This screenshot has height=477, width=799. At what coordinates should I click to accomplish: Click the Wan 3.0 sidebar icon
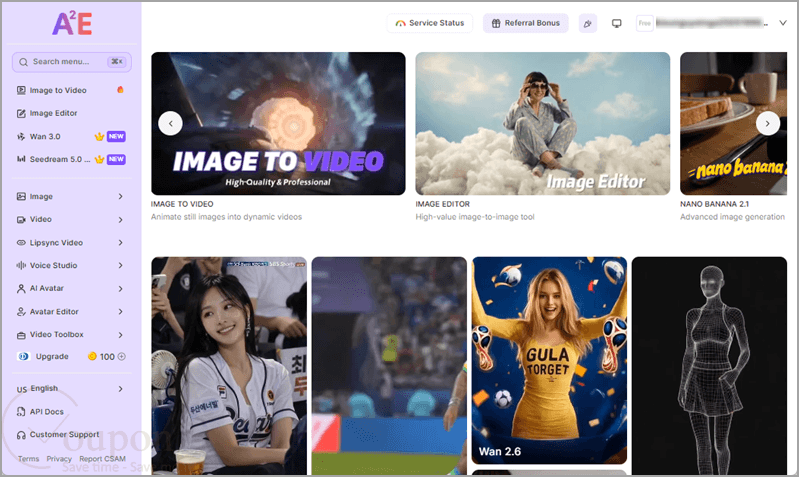pyautogui.click(x=21, y=137)
